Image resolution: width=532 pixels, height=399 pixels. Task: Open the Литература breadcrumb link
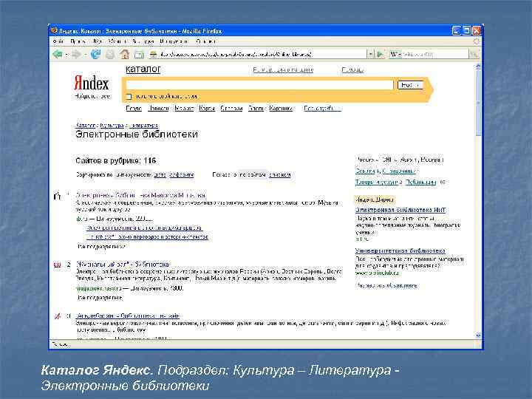pyautogui.click(x=143, y=126)
